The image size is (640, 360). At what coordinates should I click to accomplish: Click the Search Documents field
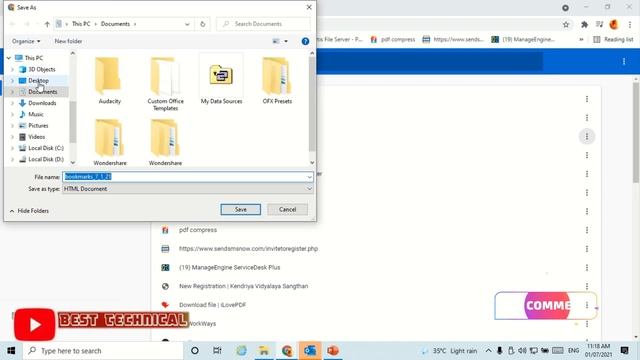tap(263, 24)
